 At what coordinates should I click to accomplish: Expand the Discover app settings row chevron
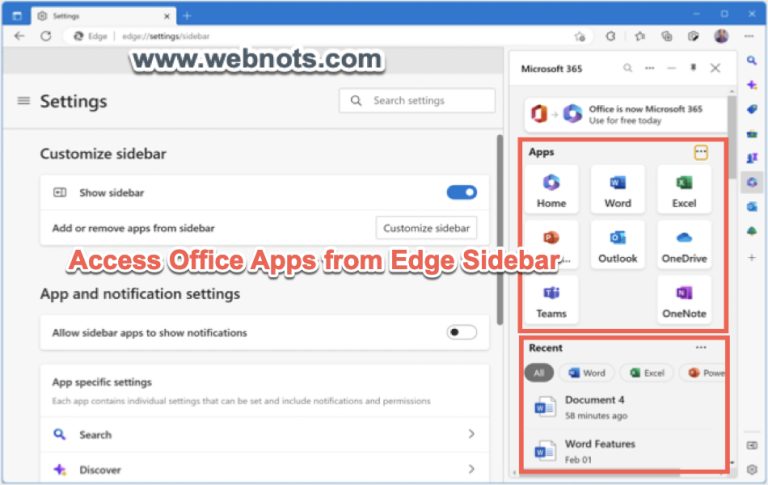[x=471, y=469]
